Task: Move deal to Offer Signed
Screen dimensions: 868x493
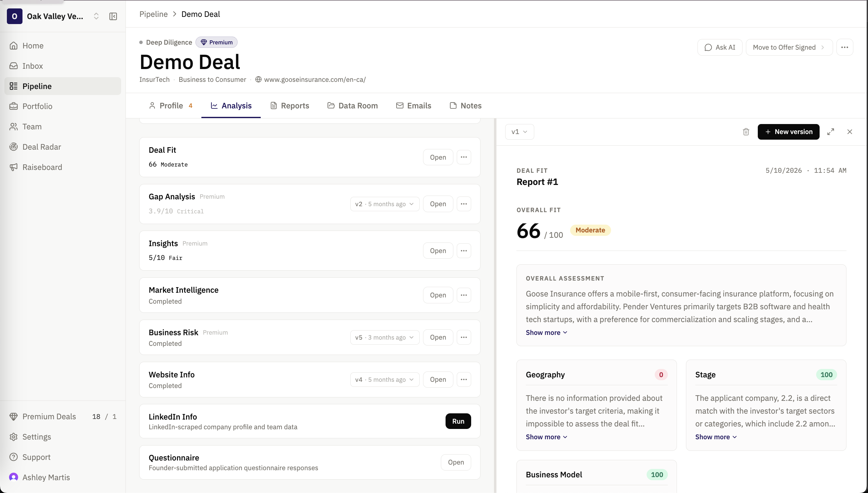Action: (x=789, y=47)
